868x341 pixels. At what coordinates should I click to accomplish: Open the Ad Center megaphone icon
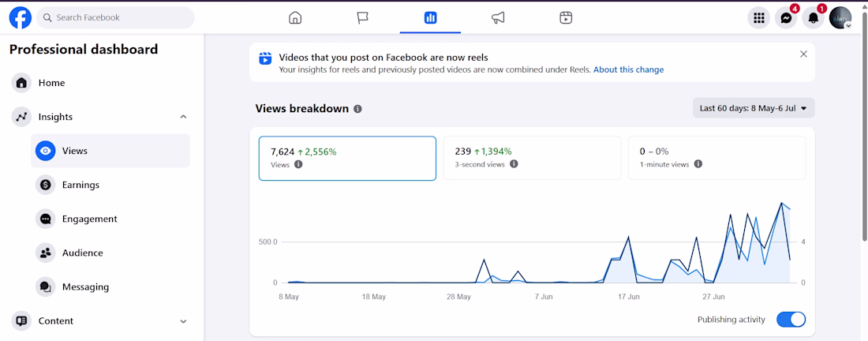tap(498, 17)
